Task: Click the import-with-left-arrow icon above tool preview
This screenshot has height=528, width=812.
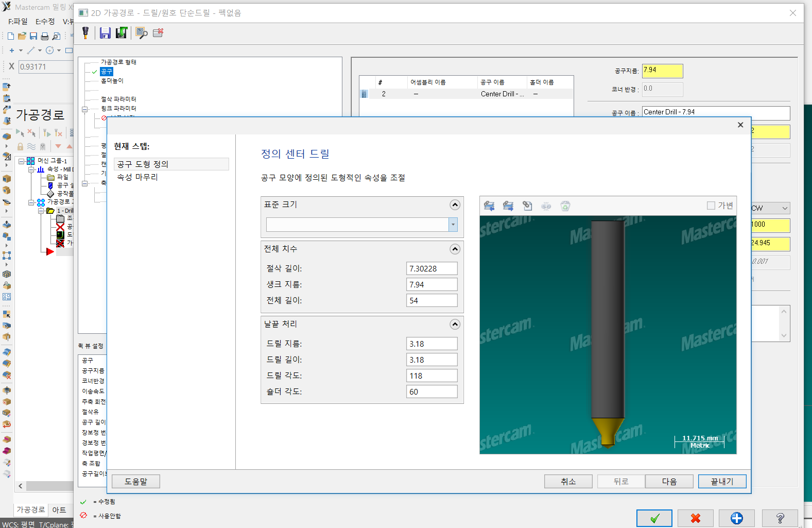Action: 489,206
